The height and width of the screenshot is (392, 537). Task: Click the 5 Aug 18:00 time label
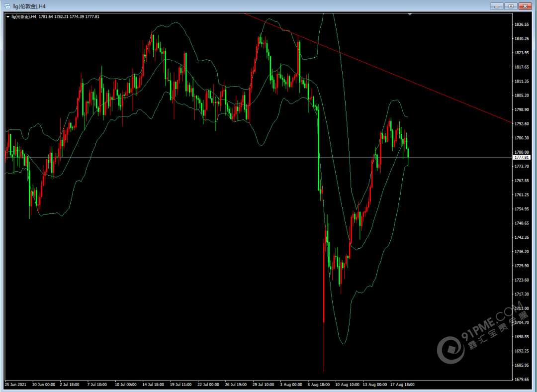(x=319, y=385)
